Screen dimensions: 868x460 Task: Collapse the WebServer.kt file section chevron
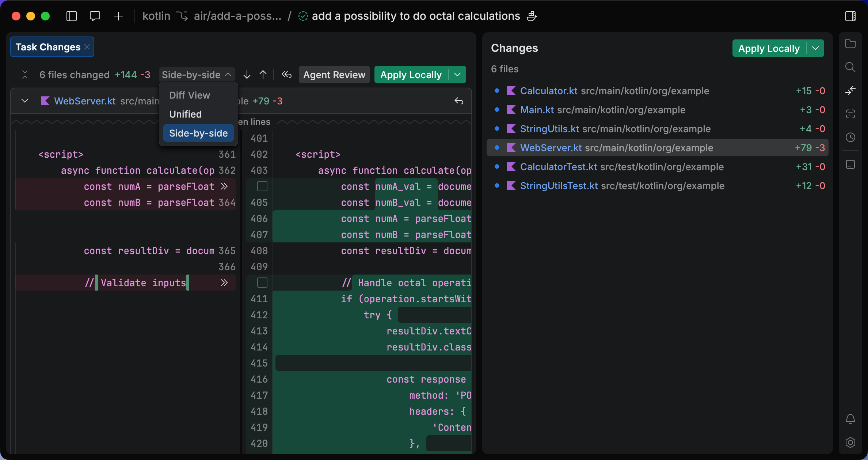(x=25, y=101)
